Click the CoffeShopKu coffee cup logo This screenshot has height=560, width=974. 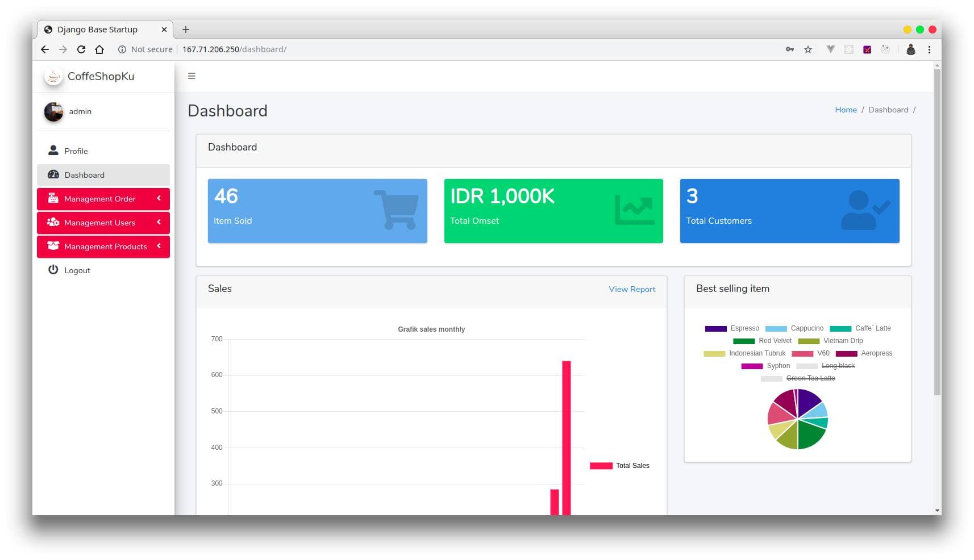53,76
